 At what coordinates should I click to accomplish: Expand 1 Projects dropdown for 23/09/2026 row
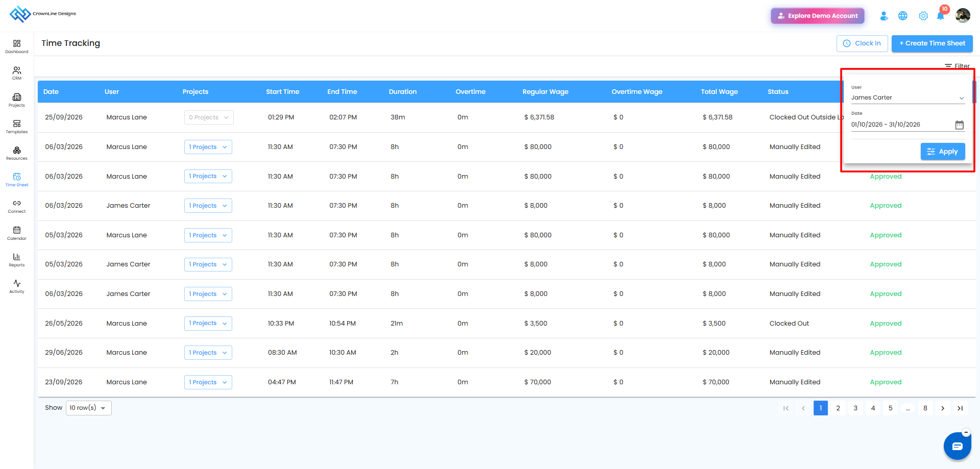pos(208,382)
